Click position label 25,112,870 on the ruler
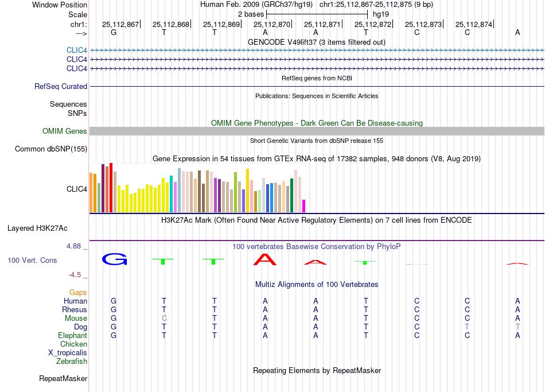Viewport: 545px width, 392px height. click(x=272, y=24)
